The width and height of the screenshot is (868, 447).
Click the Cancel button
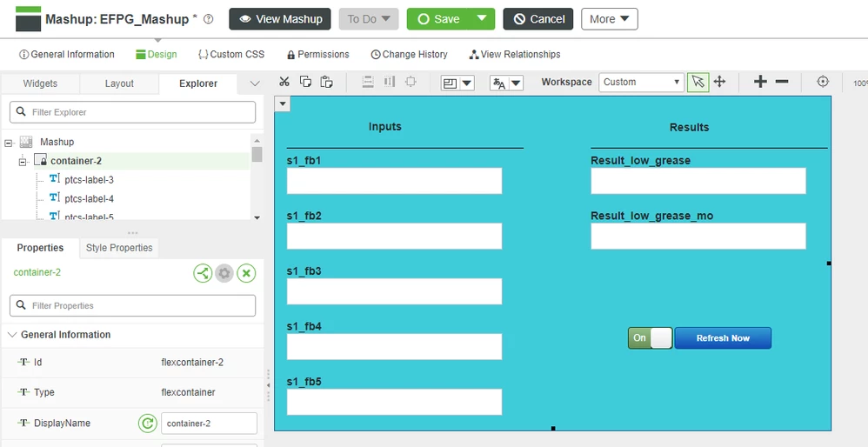tap(538, 19)
